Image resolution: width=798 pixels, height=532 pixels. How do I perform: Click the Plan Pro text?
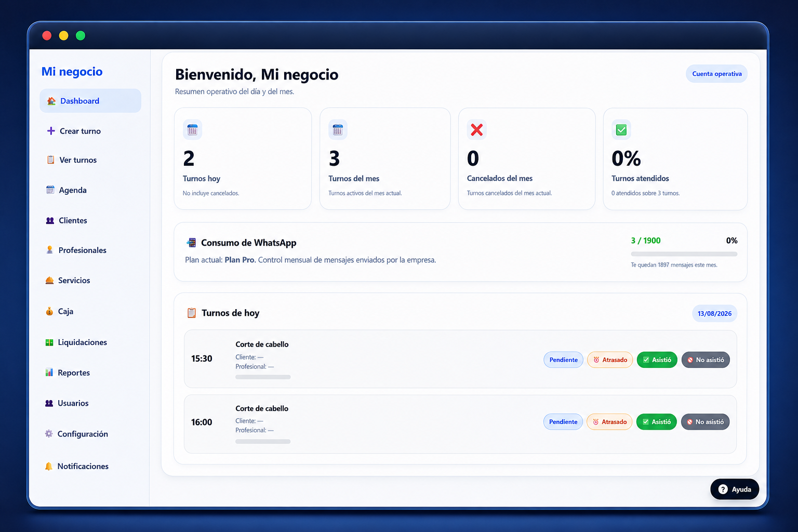click(240, 260)
